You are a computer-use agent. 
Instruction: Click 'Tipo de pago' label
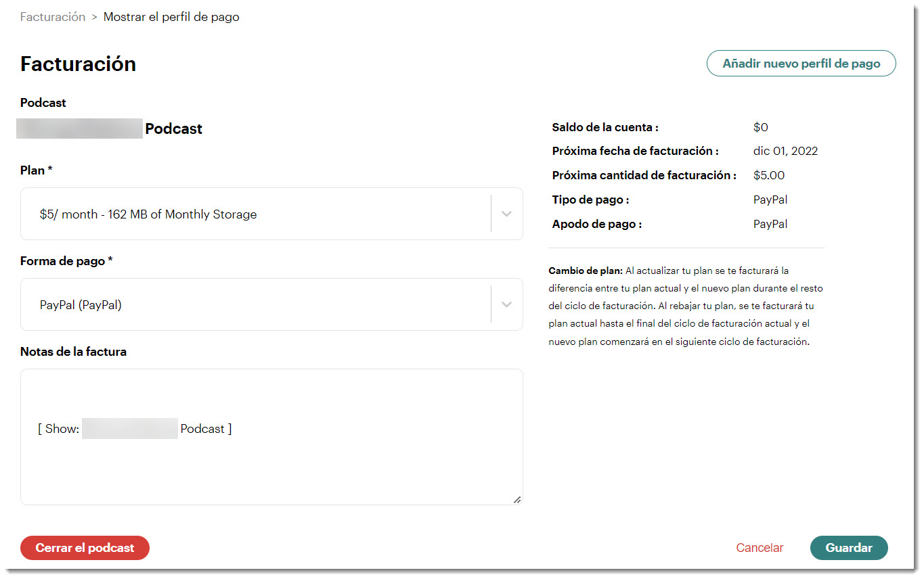point(590,200)
